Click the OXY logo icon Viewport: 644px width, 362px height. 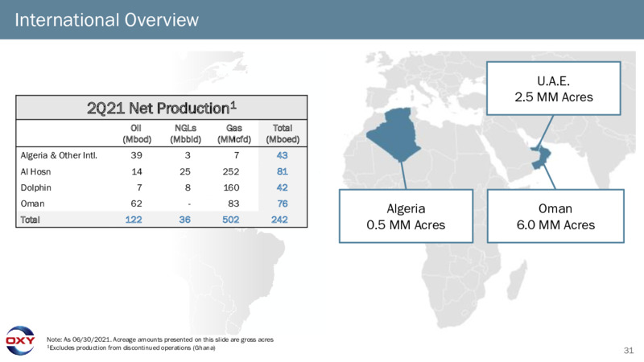click(x=19, y=340)
